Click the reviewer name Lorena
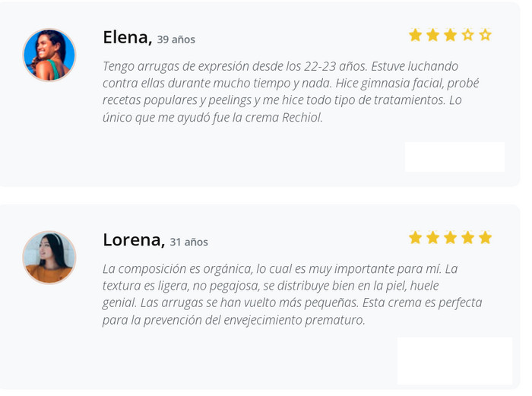The height and width of the screenshot is (396, 532). (x=133, y=240)
